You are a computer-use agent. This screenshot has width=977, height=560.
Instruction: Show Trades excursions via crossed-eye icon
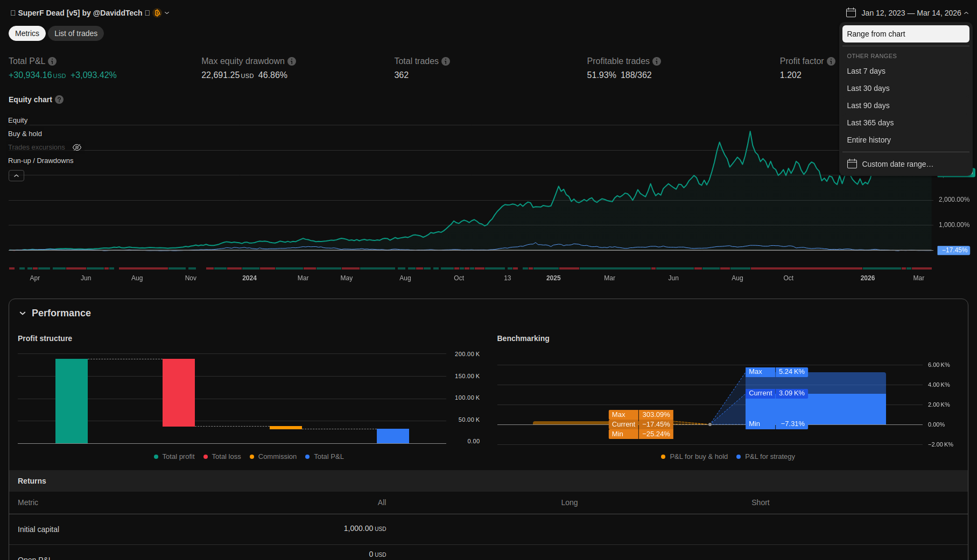(77, 147)
